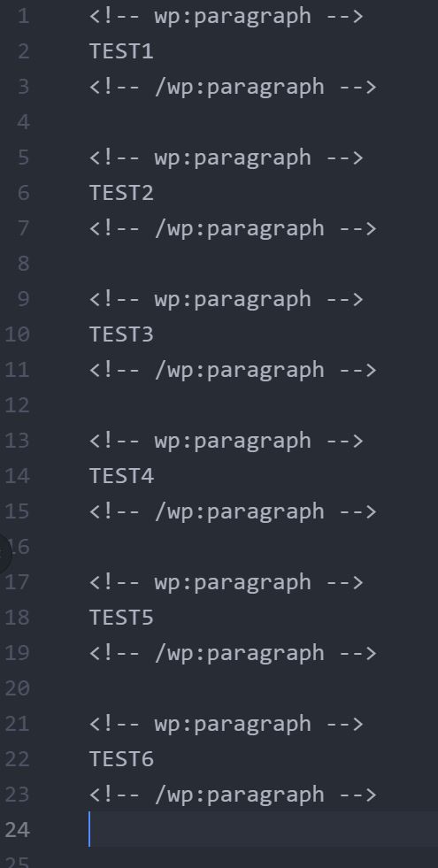Click gutter line number 8

(x=23, y=264)
